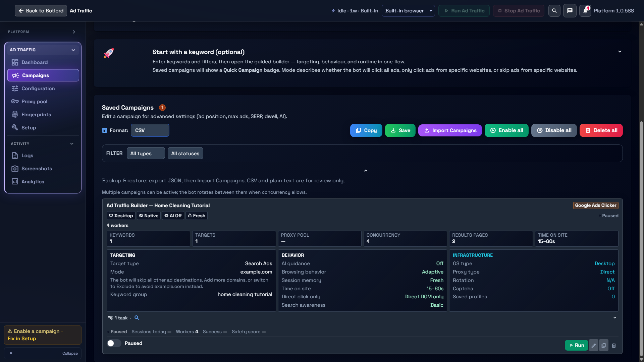
Task: Toggle the Paused campaign switch
Action: [x=114, y=343]
